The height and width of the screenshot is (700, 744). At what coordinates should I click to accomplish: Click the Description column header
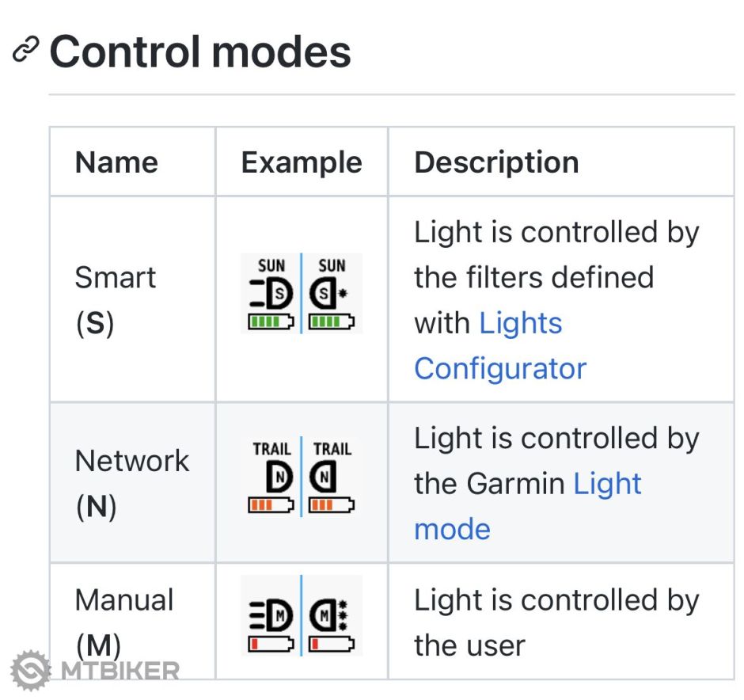496,162
